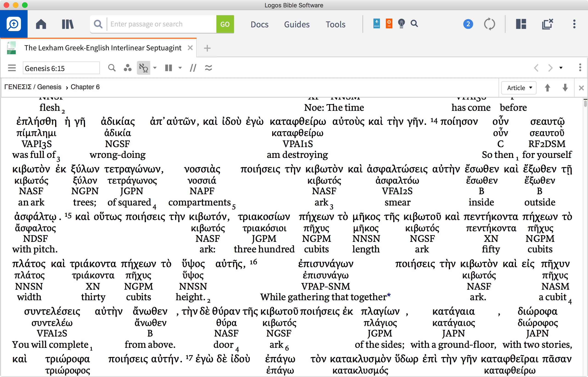Click the asterisk footnote after 'together'
The width and height of the screenshot is (588, 377).
pyautogui.click(x=389, y=295)
